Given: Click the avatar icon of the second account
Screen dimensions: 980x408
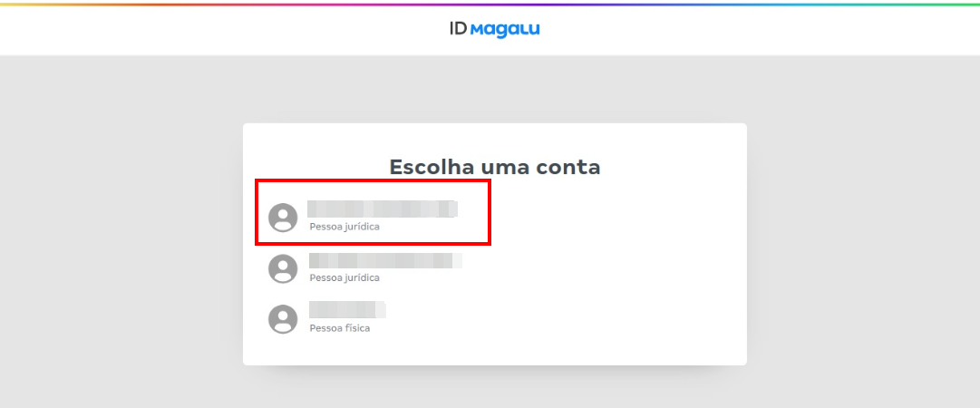Looking at the screenshot, I should 284,268.
